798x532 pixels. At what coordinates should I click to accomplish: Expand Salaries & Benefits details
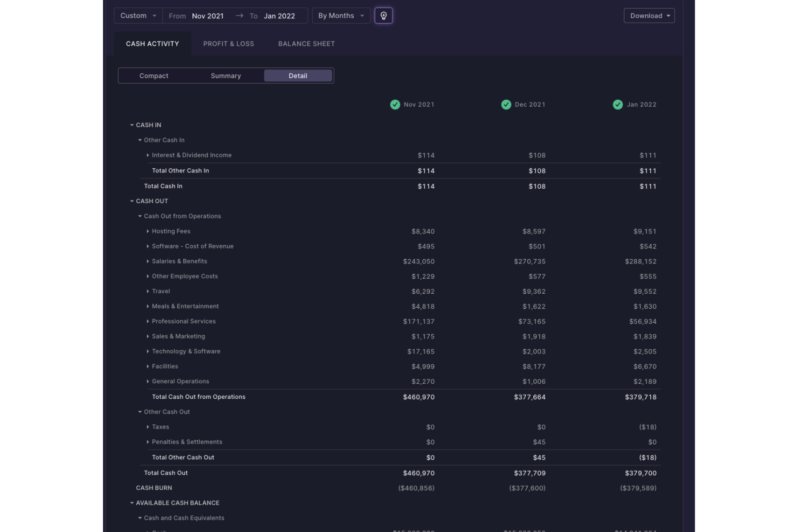click(148, 261)
